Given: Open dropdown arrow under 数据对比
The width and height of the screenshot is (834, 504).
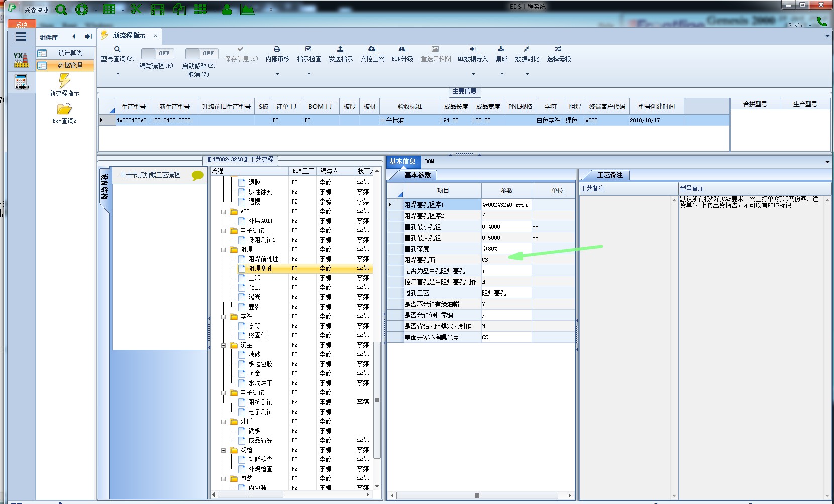Looking at the screenshot, I should point(527,74).
